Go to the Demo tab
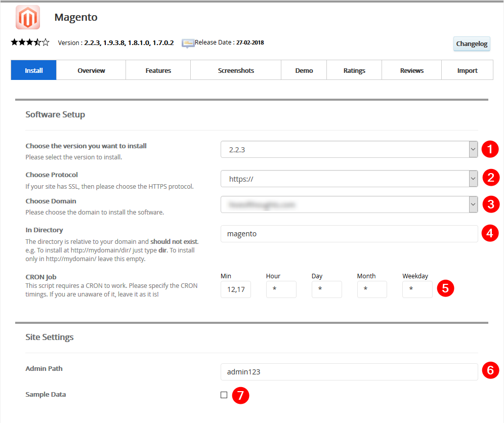This screenshot has height=423, width=504. 304,70
